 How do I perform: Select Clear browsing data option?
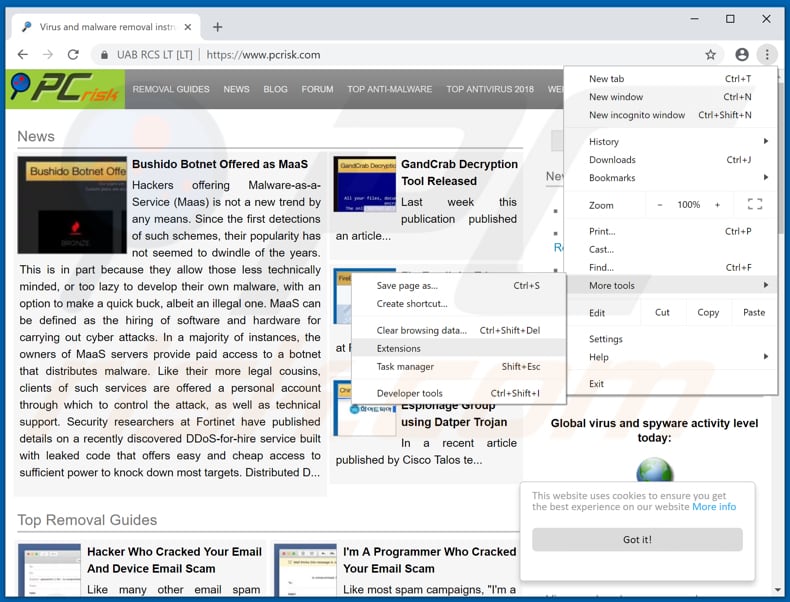click(x=458, y=330)
